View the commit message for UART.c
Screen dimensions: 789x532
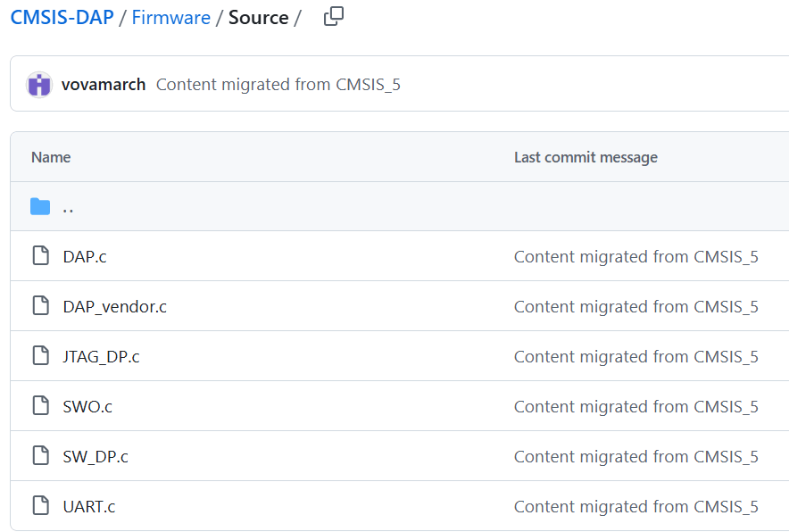(x=635, y=506)
